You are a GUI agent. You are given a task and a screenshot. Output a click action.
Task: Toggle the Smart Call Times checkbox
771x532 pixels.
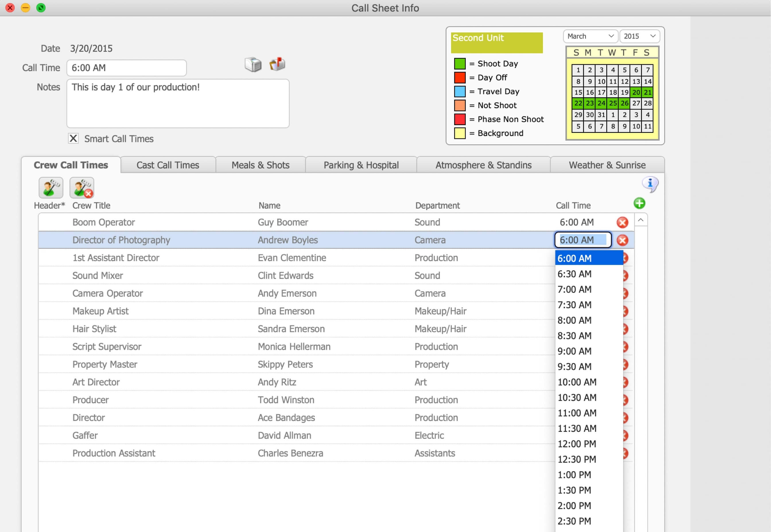point(73,138)
